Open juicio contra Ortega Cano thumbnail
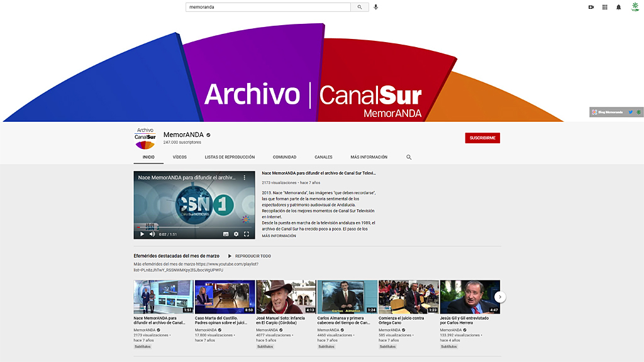This screenshot has width=644, height=362. [x=408, y=297]
